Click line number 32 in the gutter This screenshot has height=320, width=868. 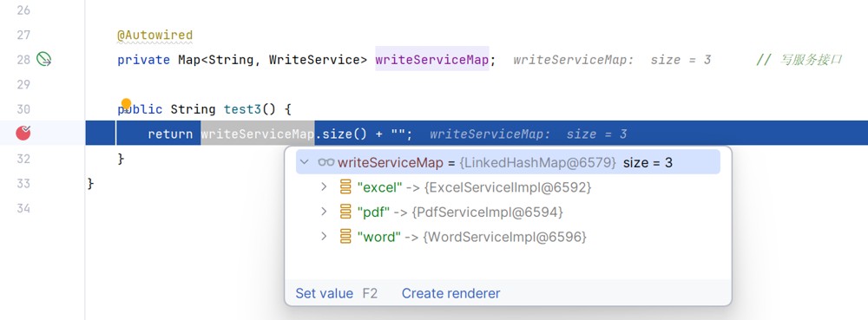coord(23,159)
